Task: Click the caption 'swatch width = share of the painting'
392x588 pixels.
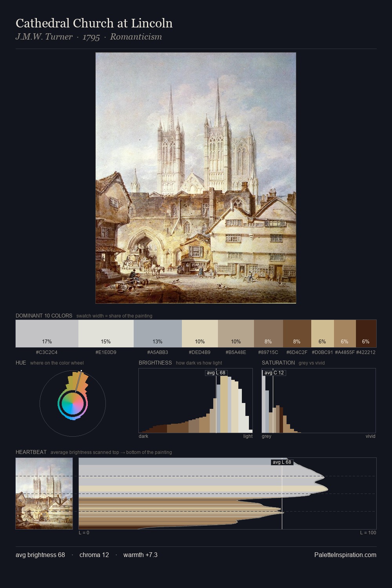Action: pyautogui.click(x=114, y=316)
